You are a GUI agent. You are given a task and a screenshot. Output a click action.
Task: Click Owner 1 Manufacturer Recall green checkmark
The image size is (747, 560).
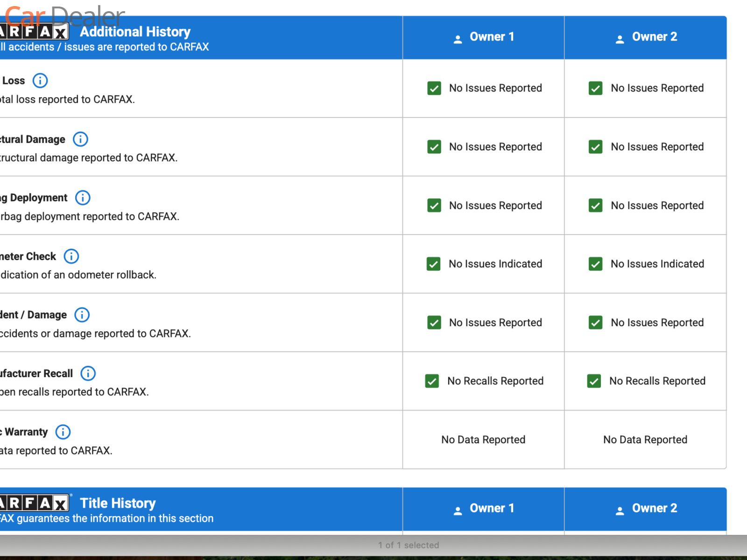click(x=432, y=381)
